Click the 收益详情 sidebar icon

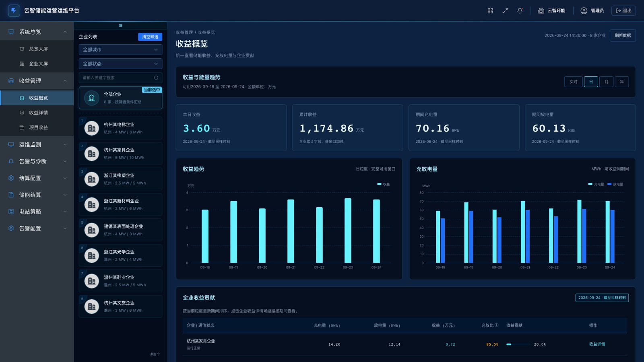pyautogui.click(x=22, y=113)
